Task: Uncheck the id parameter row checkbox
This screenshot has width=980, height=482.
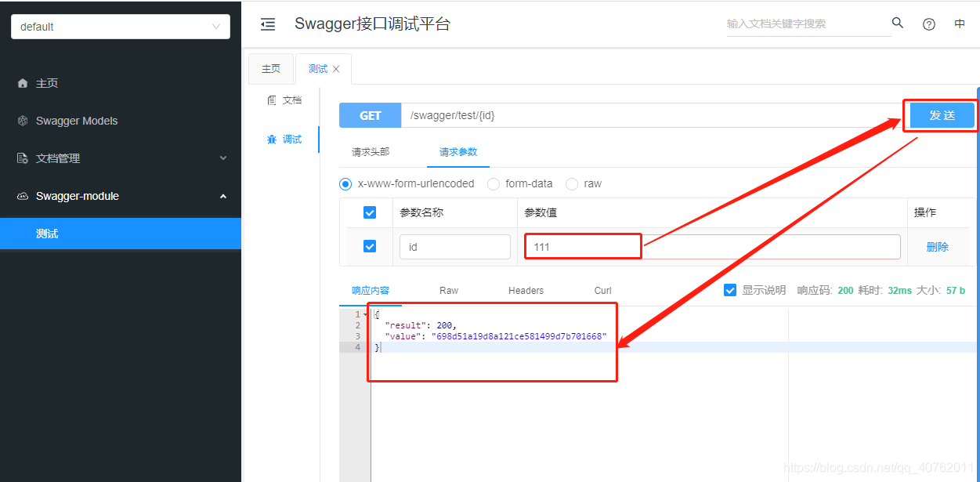Action: (368, 246)
